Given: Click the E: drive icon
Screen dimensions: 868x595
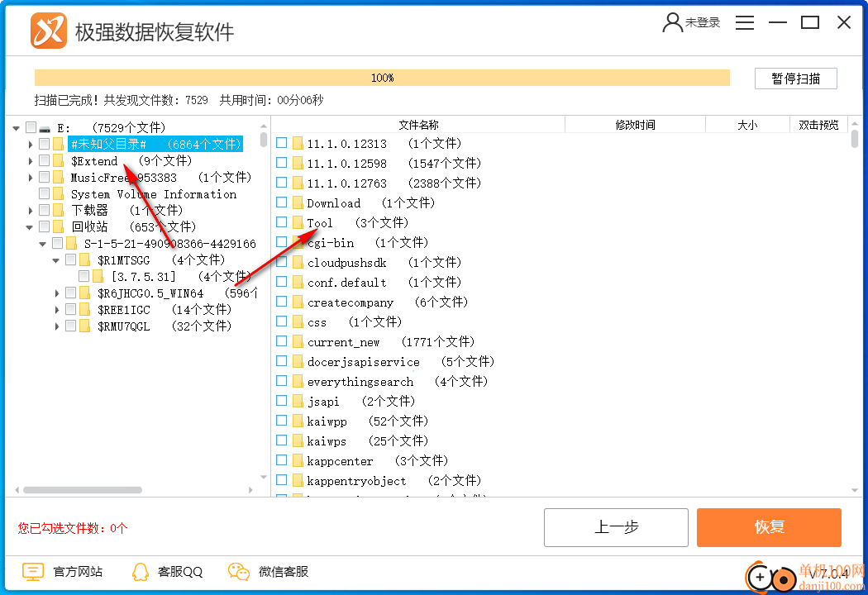Looking at the screenshot, I should 45,128.
